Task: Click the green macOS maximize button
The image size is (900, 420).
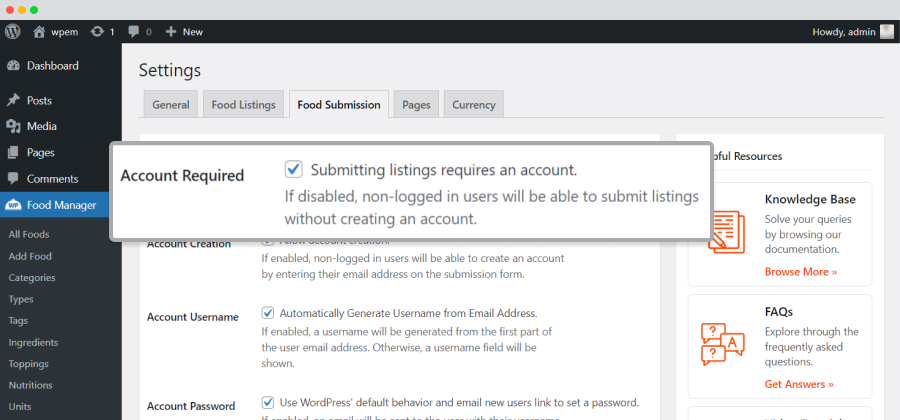Action: pos(34,10)
